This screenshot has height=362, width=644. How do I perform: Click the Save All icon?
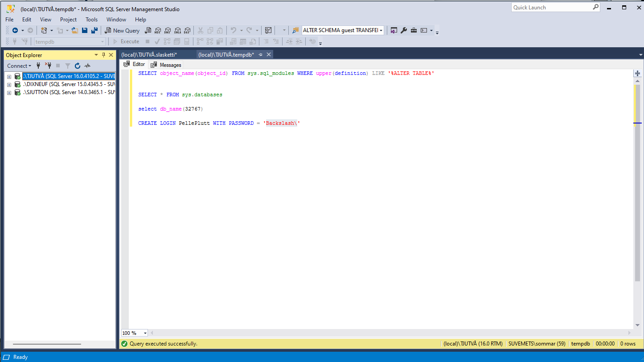pos(94,30)
